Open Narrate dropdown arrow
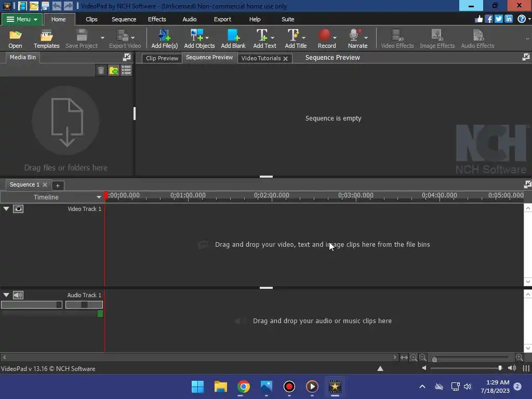The width and height of the screenshot is (532, 399). pos(366,37)
